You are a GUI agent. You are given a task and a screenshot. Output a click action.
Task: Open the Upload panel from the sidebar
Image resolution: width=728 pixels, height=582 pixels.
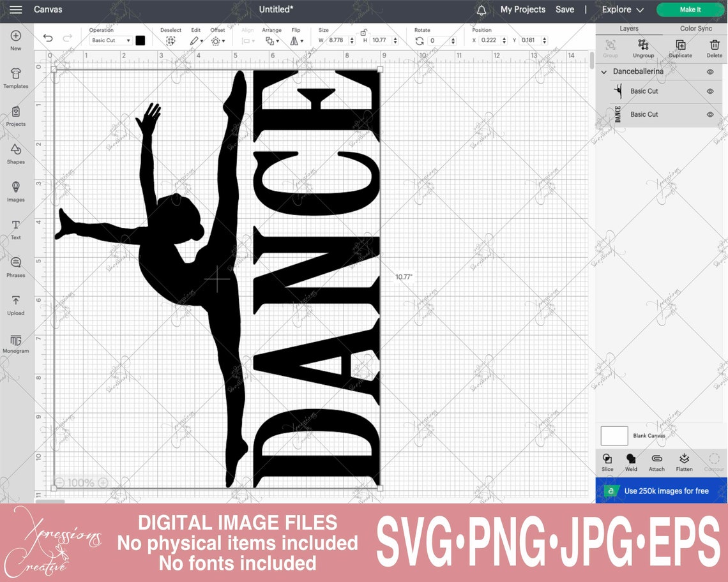point(15,305)
